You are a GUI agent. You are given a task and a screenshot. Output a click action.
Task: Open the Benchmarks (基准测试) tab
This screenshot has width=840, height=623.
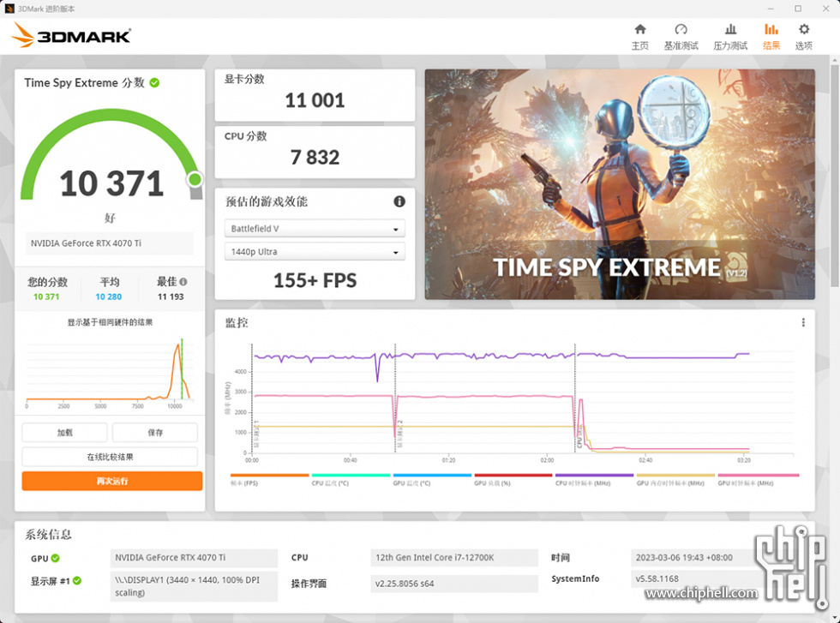(x=681, y=37)
